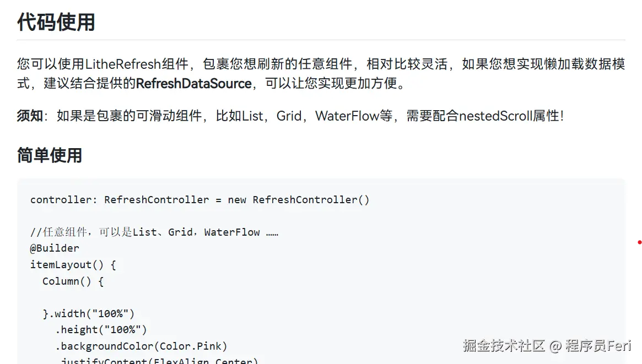
Task: Click the WaterFlow等 word in 须知 line
Action: click(x=354, y=116)
